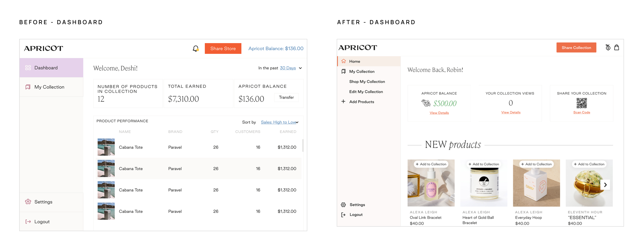The image size is (644, 250).
Task: Advance product carousel with right chevron
Action: tap(605, 185)
